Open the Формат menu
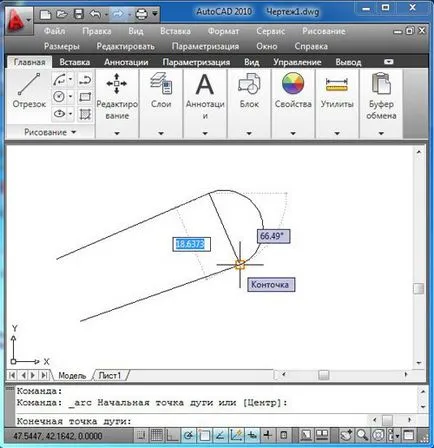 click(223, 31)
